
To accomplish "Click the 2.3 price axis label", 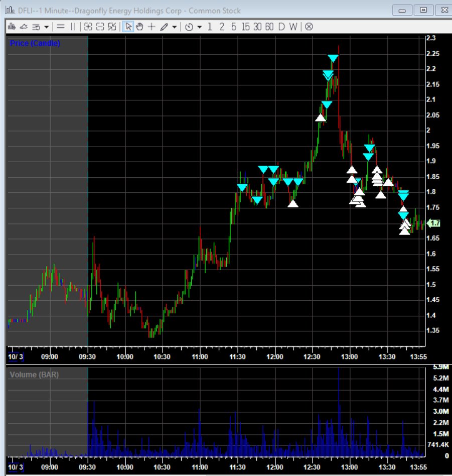I will (x=431, y=38).
